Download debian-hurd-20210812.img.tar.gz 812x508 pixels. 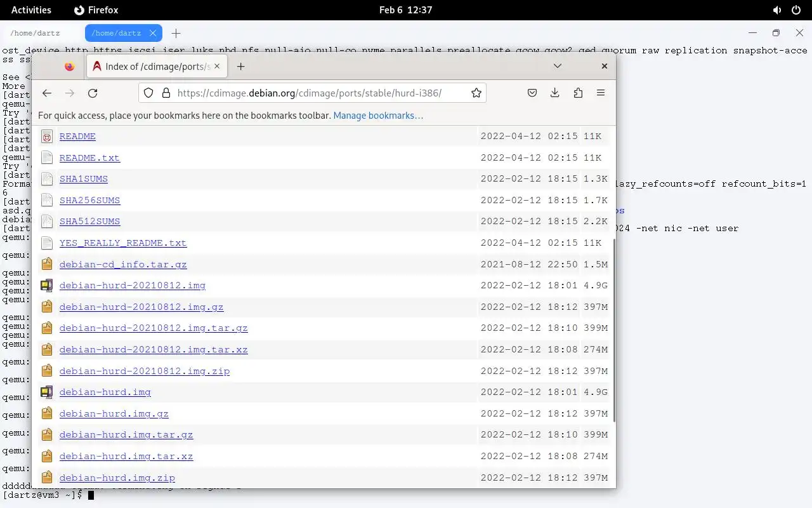tap(154, 328)
